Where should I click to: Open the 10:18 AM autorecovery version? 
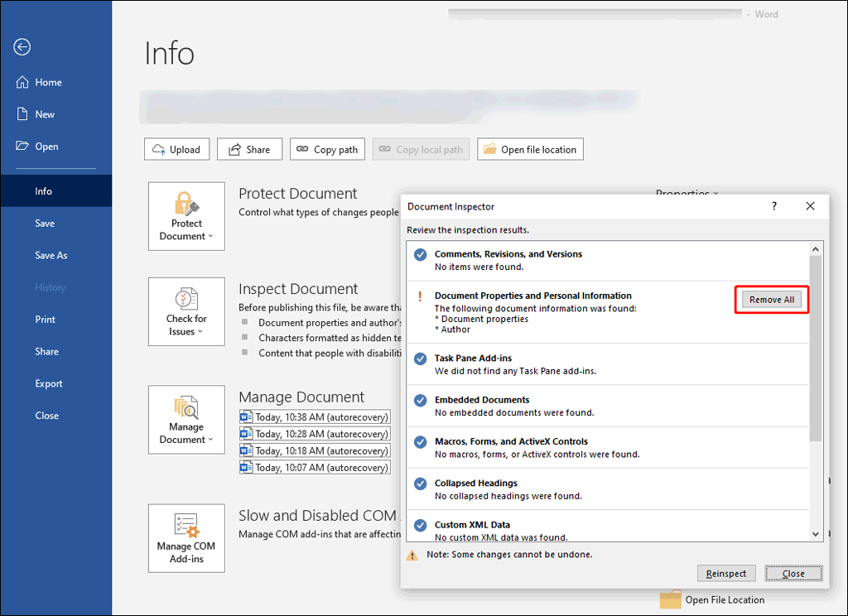[315, 450]
